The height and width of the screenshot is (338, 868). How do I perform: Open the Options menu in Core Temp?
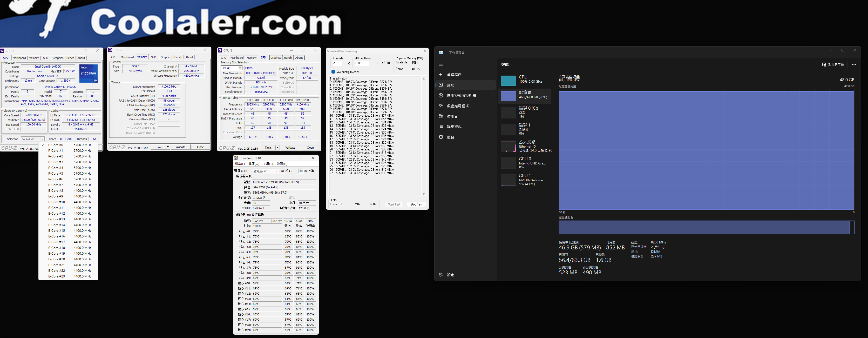[x=254, y=164]
